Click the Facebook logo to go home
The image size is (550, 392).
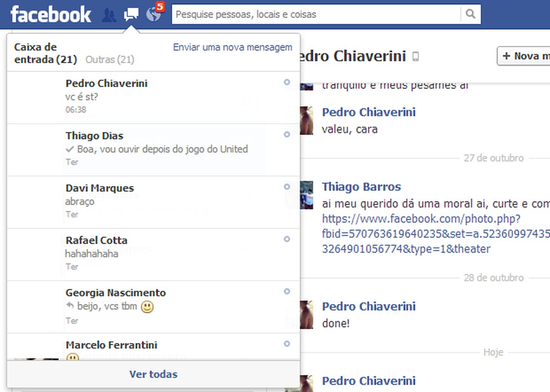[x=50, y=14]
